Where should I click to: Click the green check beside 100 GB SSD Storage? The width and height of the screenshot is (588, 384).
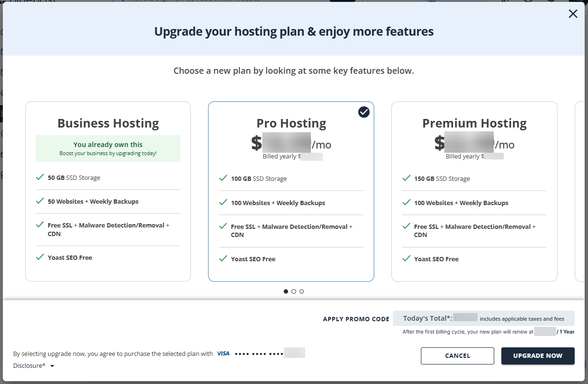pyautogui.click(x=223, y=178)
